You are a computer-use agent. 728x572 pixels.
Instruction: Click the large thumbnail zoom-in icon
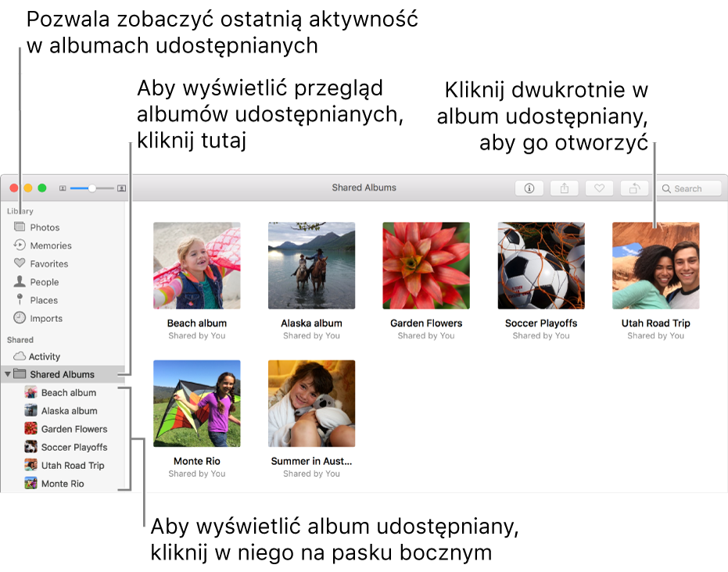pyautogui.click(x=122, y=188)
